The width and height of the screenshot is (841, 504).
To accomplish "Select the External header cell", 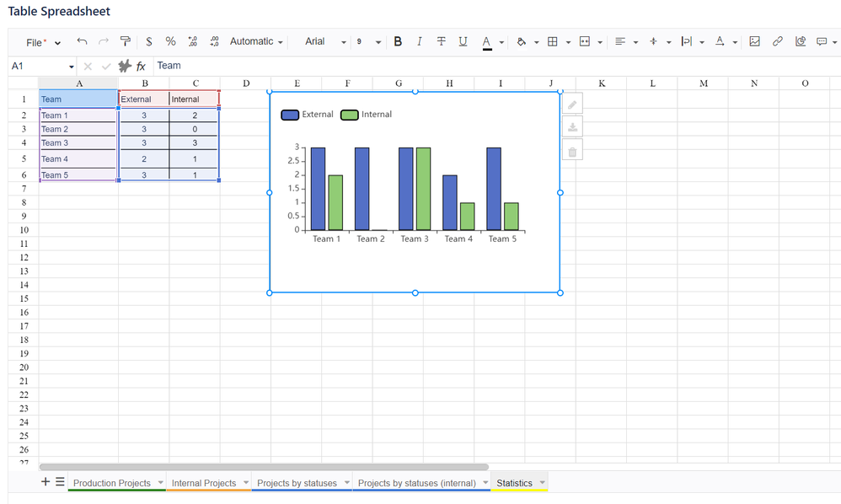I will coord(144,99).
